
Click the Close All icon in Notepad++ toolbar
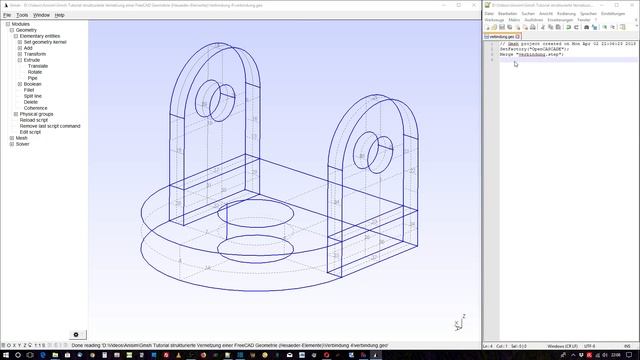[525, 27]
